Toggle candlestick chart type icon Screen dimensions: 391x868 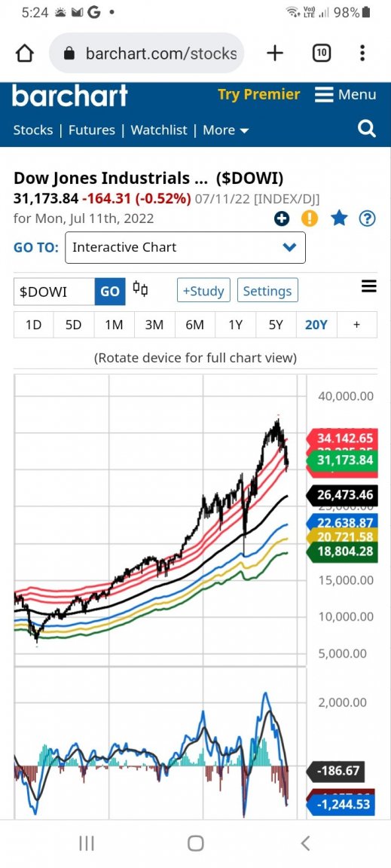140,289
